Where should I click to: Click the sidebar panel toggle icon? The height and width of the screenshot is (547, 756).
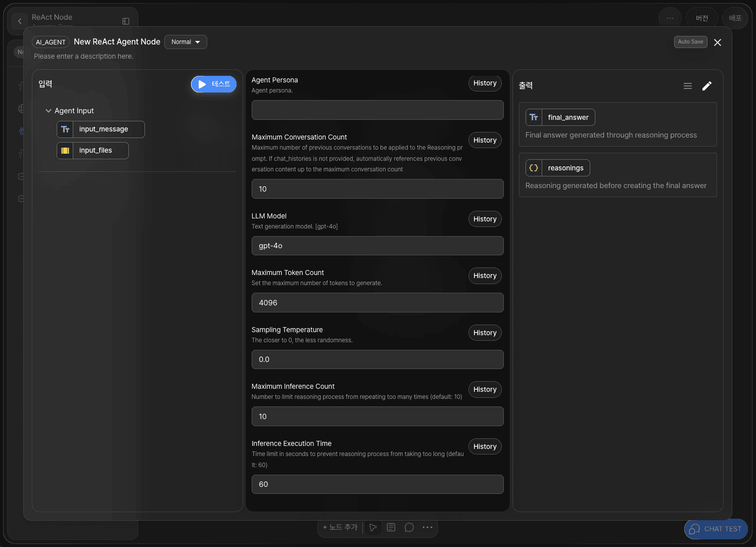point(126,21)
